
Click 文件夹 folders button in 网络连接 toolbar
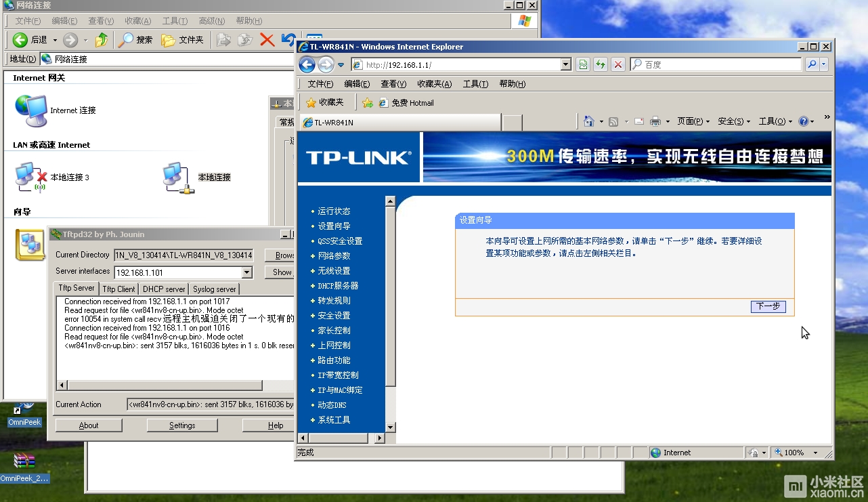click(x=183, y=40)
